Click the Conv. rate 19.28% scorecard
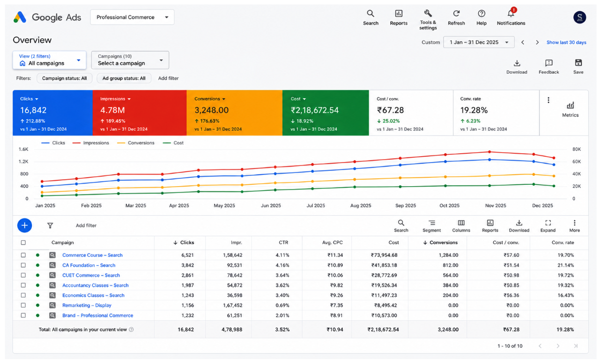This screenshot has width=601, height=364. 496,112
